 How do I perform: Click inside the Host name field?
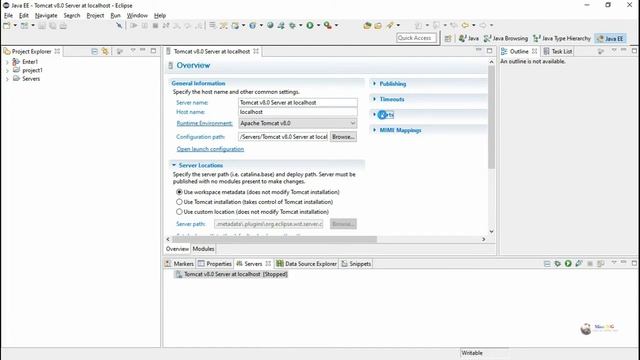tap(298, 112)
